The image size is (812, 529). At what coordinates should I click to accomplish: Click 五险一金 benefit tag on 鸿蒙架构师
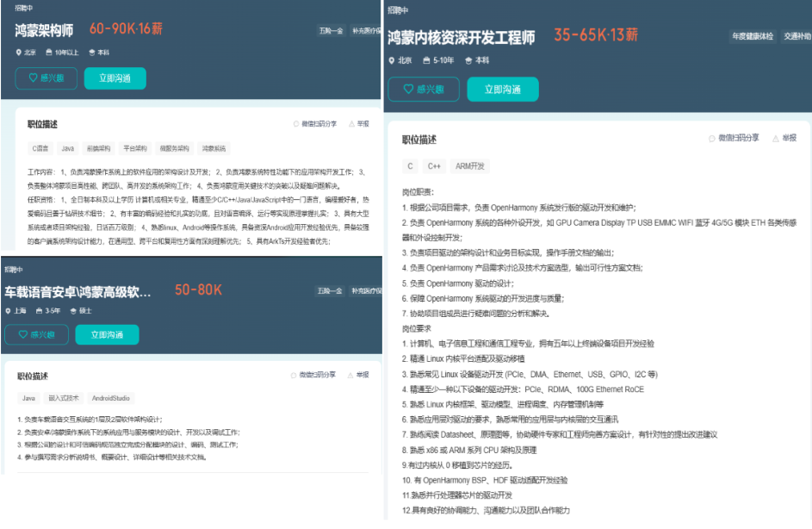tap(331, 31)
